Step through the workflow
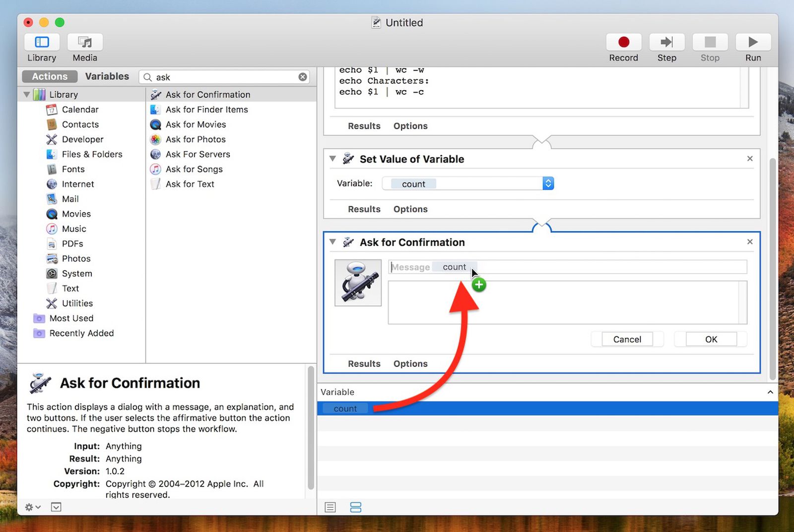 [666, 42]
